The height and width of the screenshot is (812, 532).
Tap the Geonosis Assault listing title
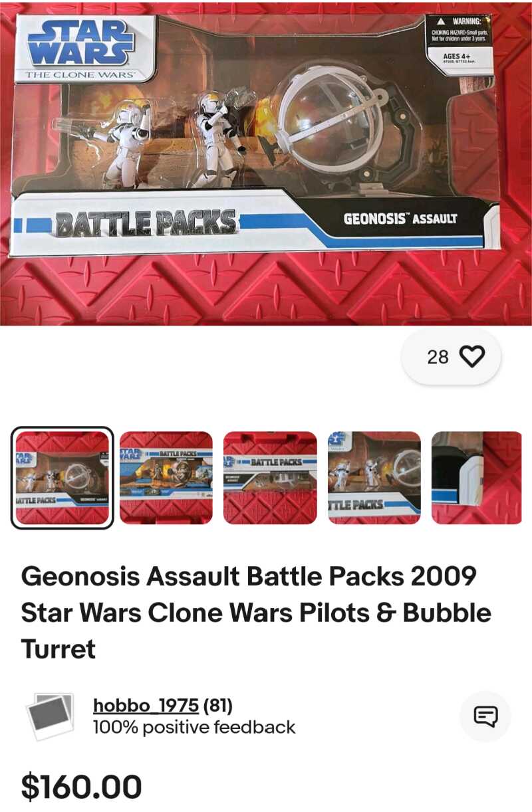256,613
